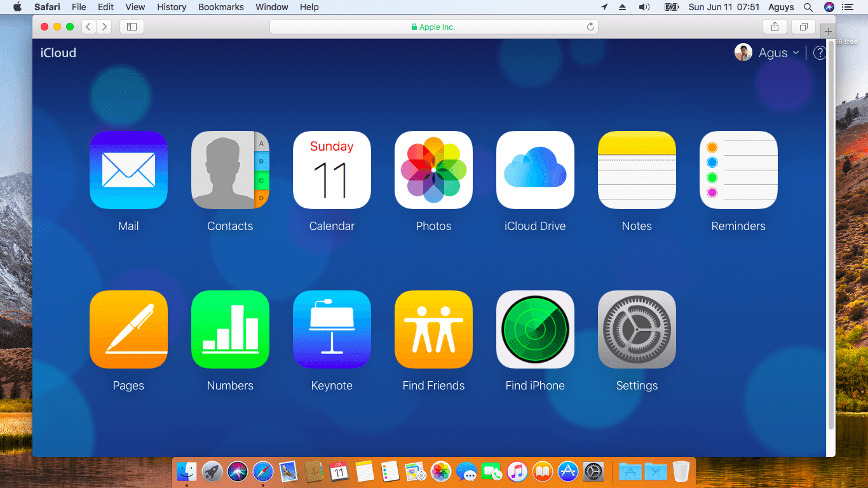Open the iCloud Settings gear icon
Viewport: 868px width, 488px height.
pos(637,330)
